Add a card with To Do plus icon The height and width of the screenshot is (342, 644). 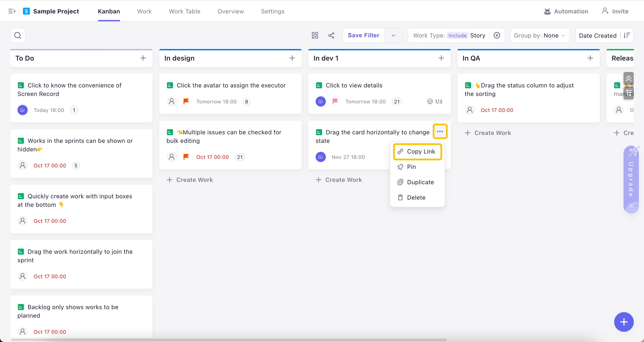[143, 58]
